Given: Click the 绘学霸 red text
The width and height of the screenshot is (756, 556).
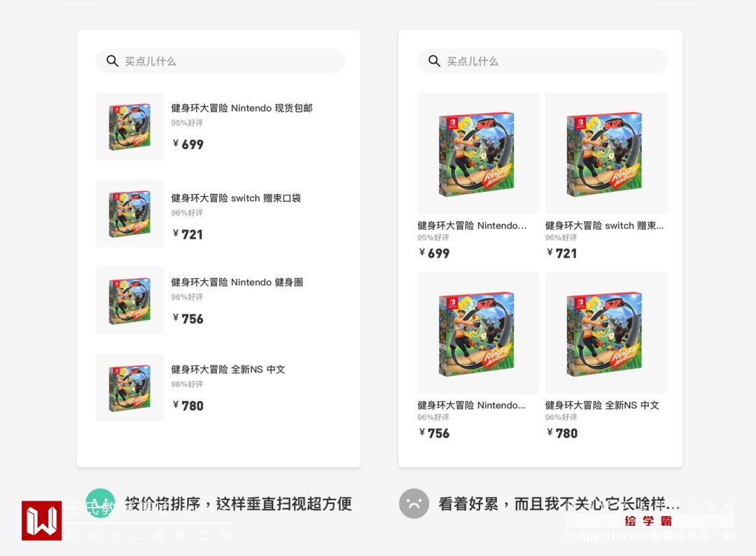Looking at the screenshot, I should coord(648,521).
